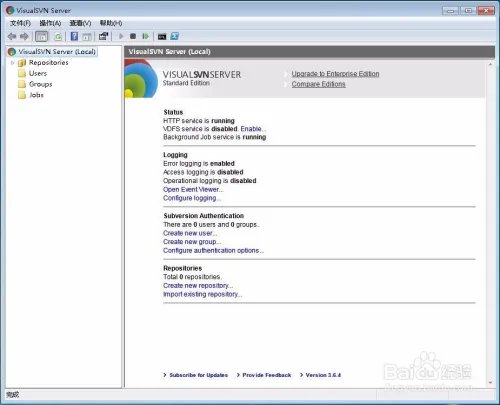Click Upgrade to Enterprise Edition link

tap(335, 74)
